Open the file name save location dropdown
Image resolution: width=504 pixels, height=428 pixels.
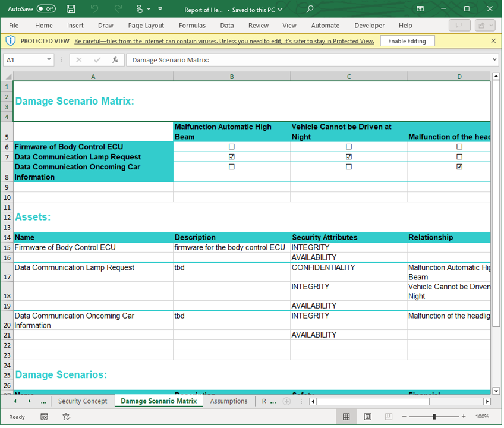pyautogui.click(x=281, y=10)
